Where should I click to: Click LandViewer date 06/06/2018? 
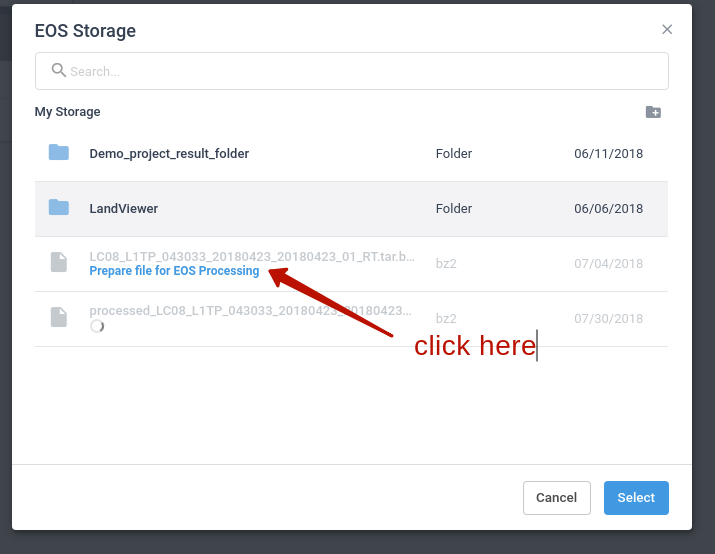click(x=608, y=209)
